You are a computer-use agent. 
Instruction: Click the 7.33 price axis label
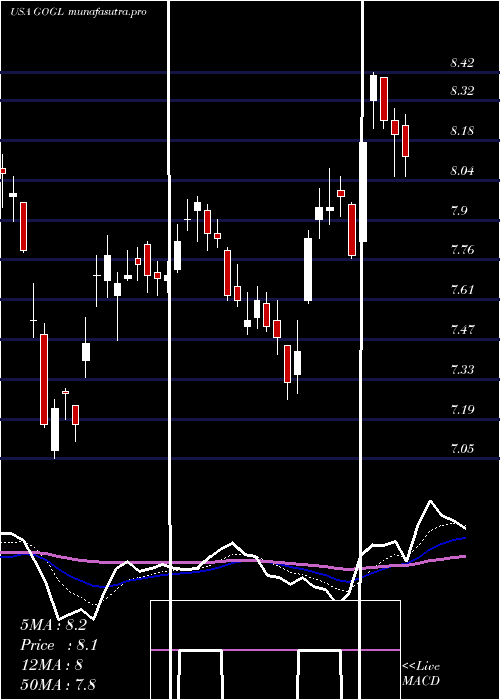point(462,370)
